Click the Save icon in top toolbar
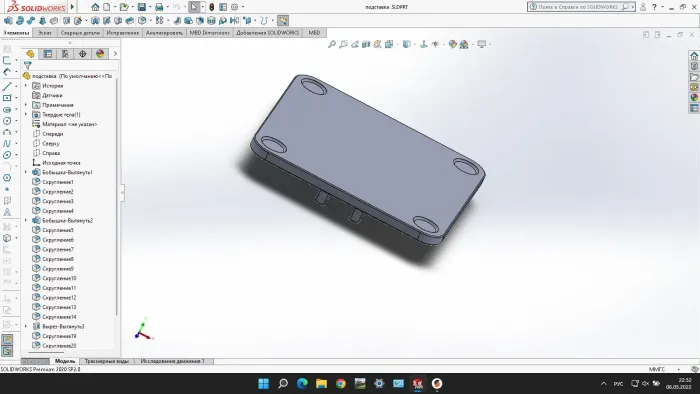 pos(142,7)
